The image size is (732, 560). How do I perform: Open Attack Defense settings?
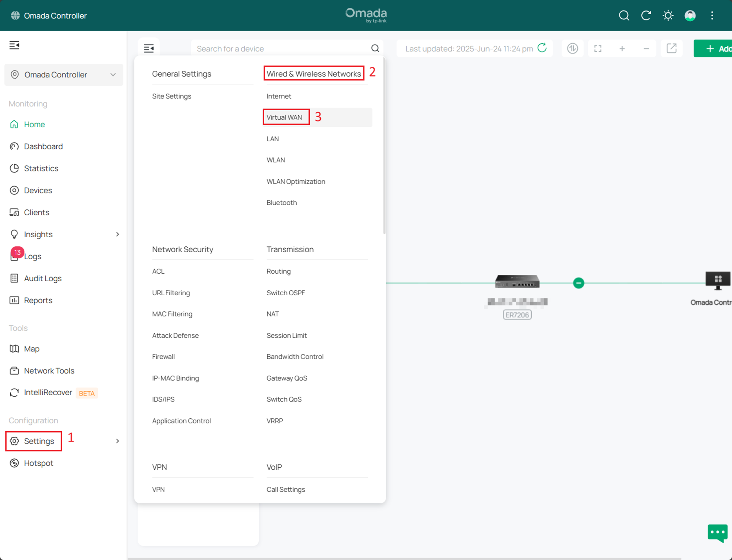[x=176, y=335]
